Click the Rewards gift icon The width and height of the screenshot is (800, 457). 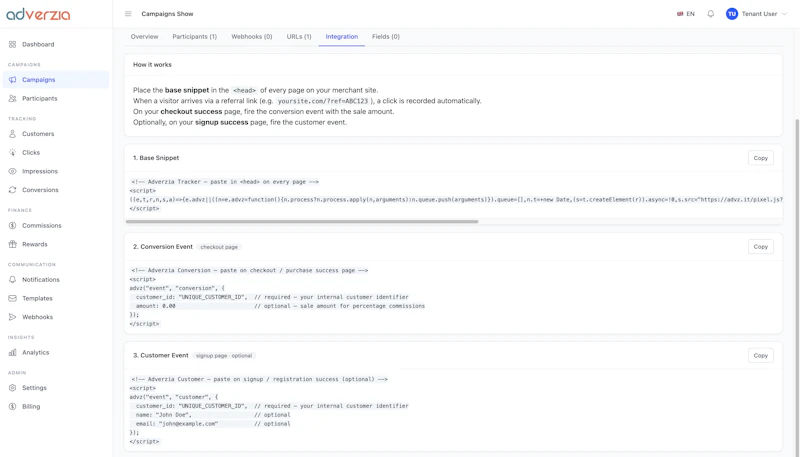coord(12,244)
